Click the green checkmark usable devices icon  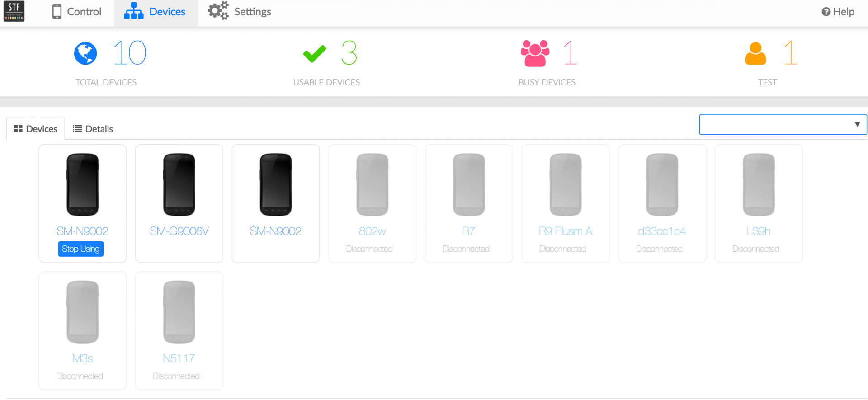315,54
